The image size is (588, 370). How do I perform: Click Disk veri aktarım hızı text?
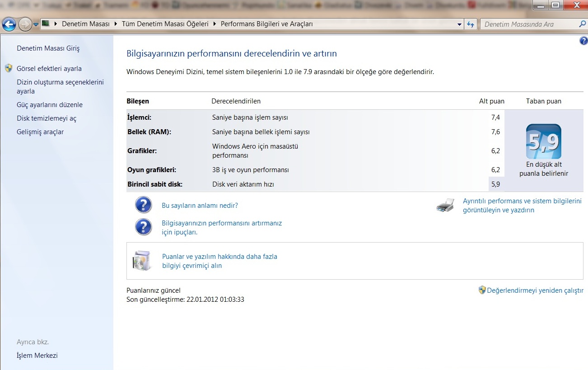pos(243,184)
